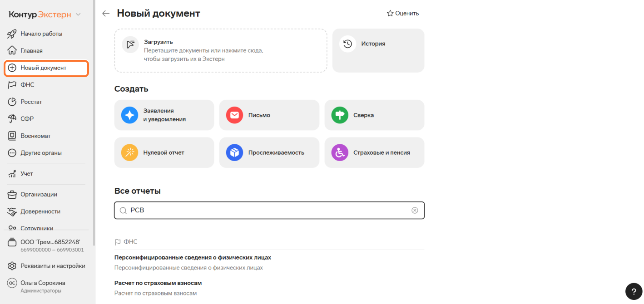Open the История clock icon card
The image size is (644, 304).
[348, 44]
